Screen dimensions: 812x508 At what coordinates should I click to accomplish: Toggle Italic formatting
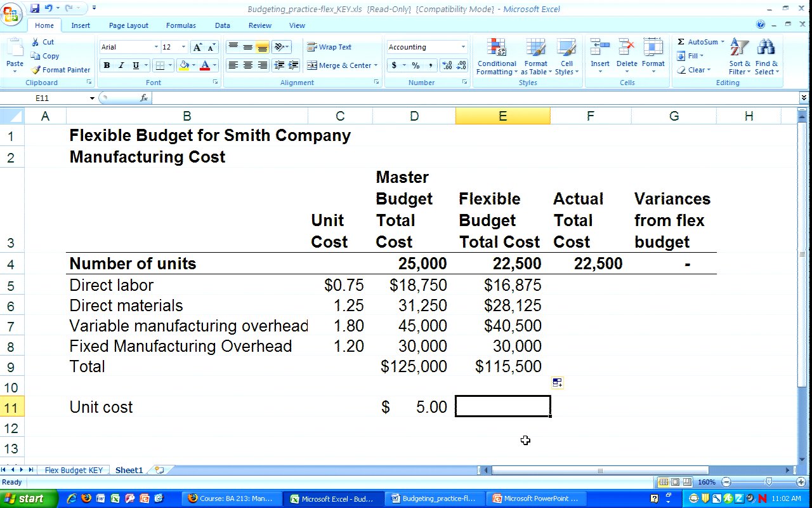pos(121,65)
